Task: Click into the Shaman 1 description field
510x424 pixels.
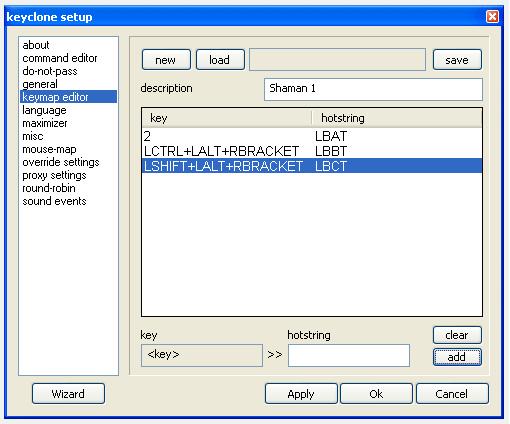Action: point(373,89)
